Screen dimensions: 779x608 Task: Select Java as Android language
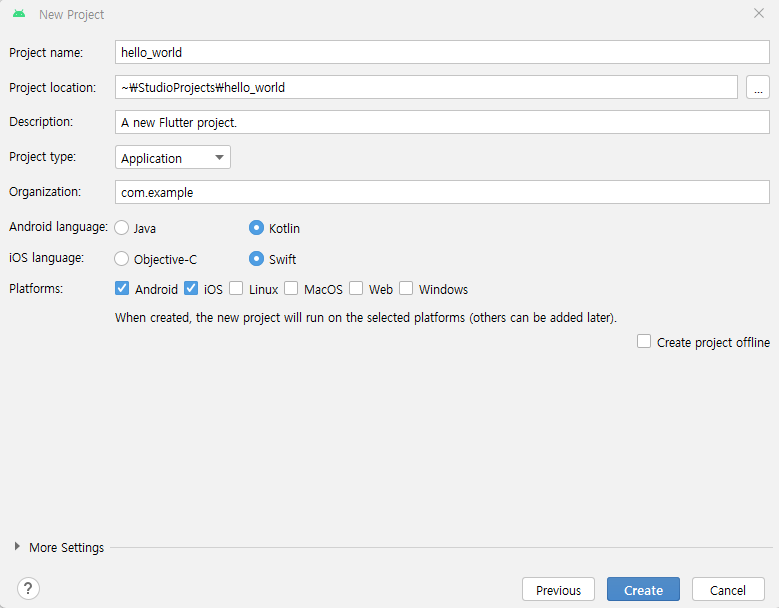click(122, 228)
